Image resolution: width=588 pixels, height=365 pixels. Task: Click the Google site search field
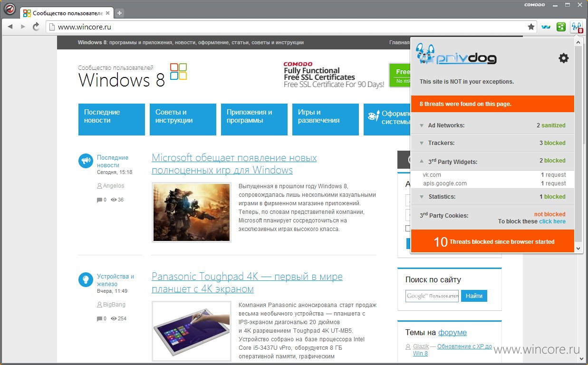(432, 296)
